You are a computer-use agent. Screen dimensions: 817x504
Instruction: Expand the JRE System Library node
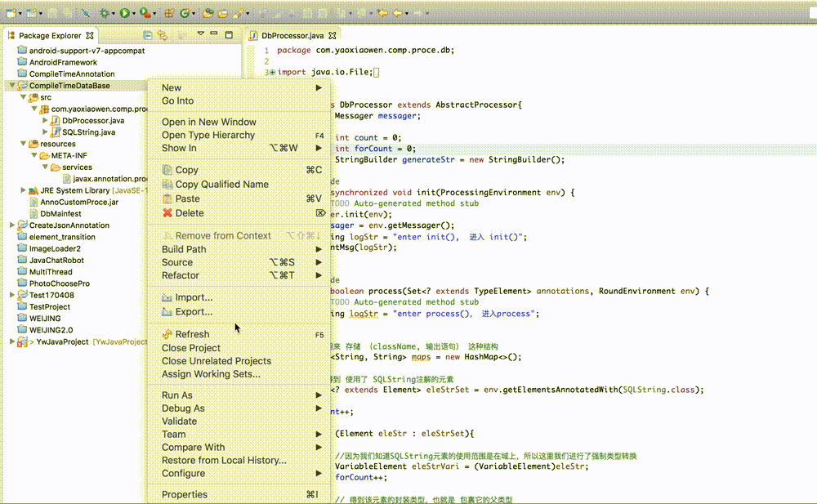click(23, 190)
